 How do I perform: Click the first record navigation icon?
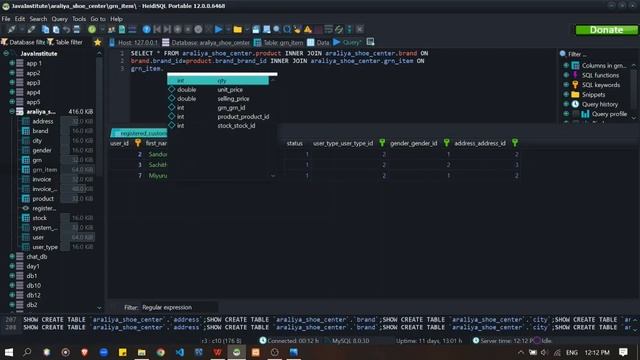[157, 29]
